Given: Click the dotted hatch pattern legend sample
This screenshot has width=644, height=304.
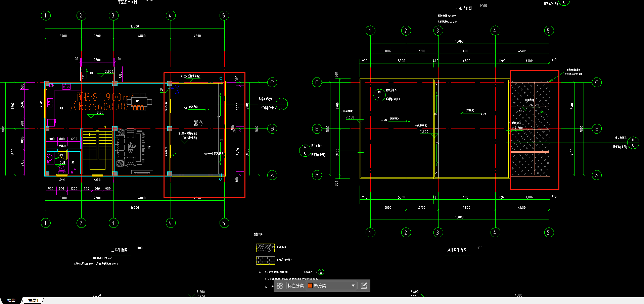Looking at the screenshot, I should (265, 248).
